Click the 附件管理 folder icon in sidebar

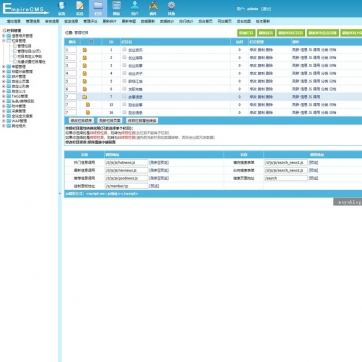point(9,106)
